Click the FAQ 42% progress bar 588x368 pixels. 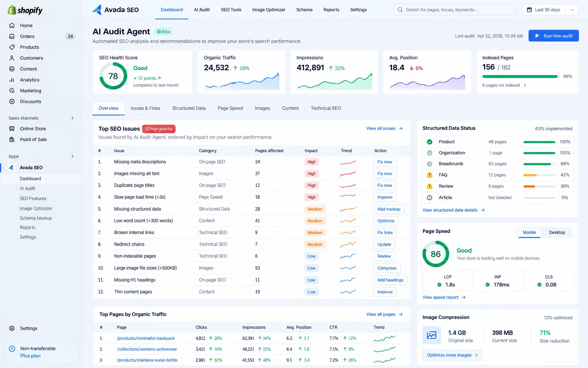[x=539, y=175]
